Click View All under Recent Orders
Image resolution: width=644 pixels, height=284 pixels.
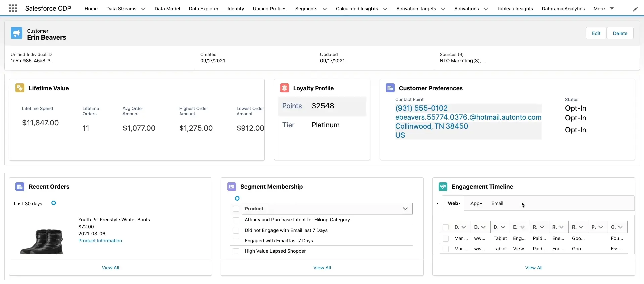tap(110, 268)
